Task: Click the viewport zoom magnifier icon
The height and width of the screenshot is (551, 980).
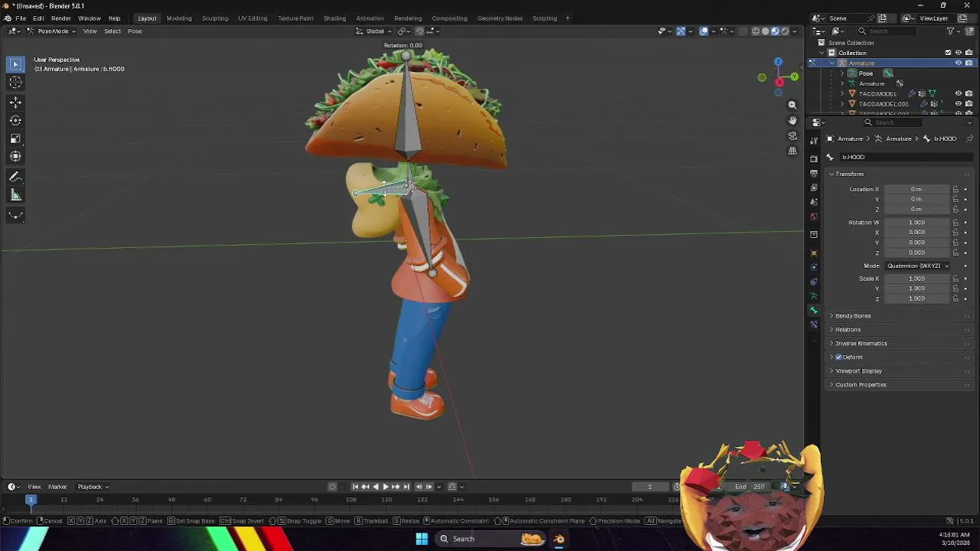Action: pos(792,105)
